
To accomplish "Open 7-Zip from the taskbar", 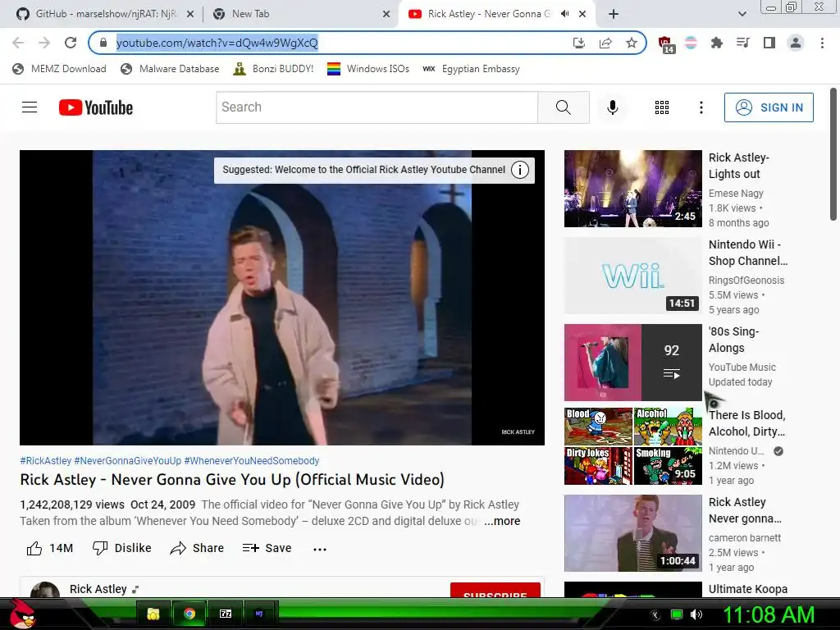I will [226, 614].
